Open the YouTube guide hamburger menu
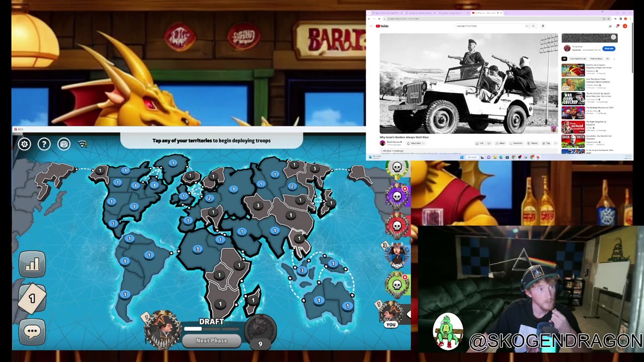The image size is (644, 362). tap(371, 26)
